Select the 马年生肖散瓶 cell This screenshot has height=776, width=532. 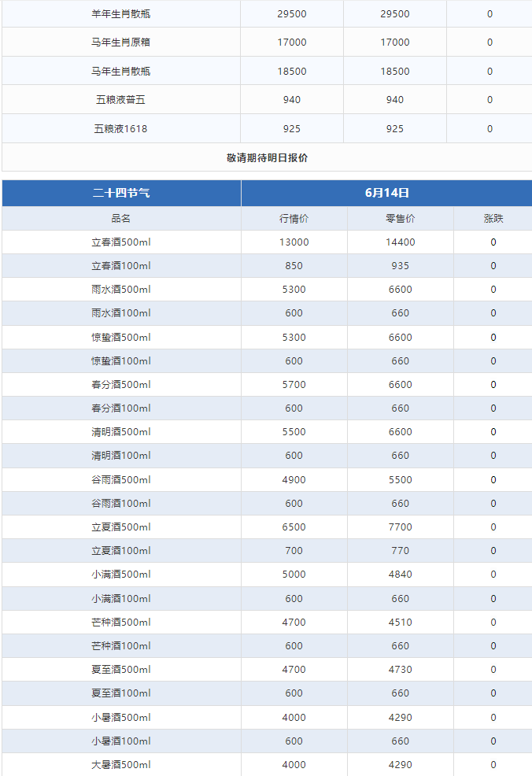120,72
